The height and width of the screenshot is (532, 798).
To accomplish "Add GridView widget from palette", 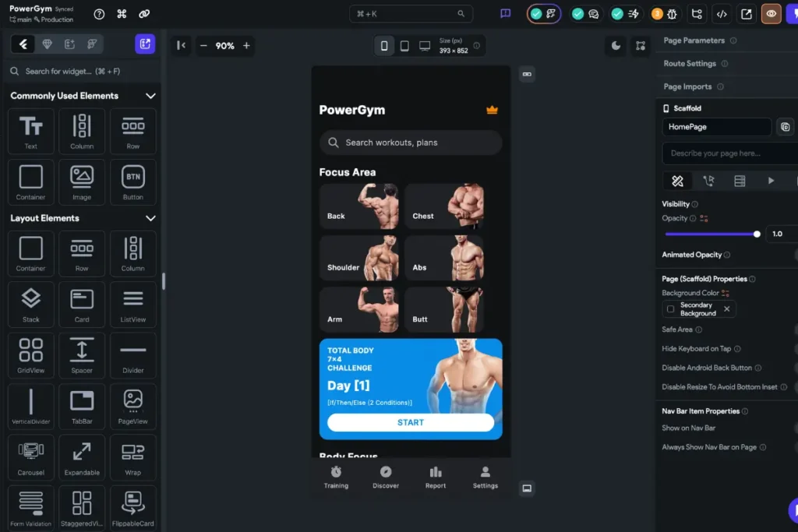I will point(31,355).
